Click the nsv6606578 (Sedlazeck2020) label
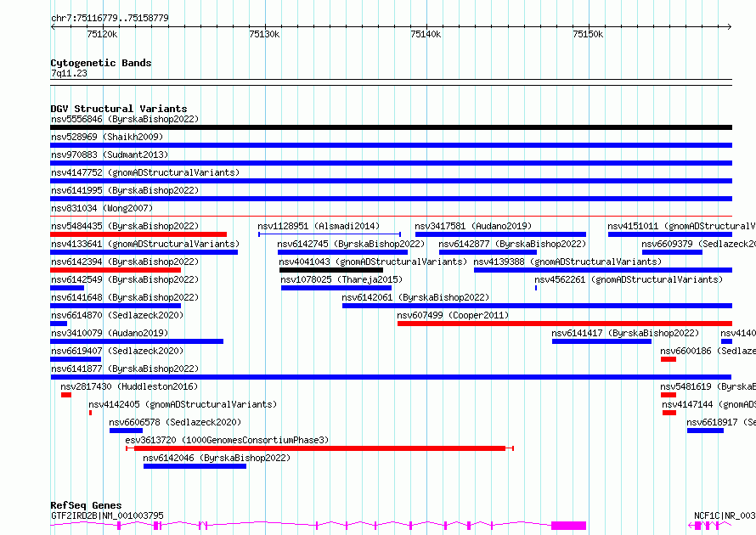 (175, 422)
